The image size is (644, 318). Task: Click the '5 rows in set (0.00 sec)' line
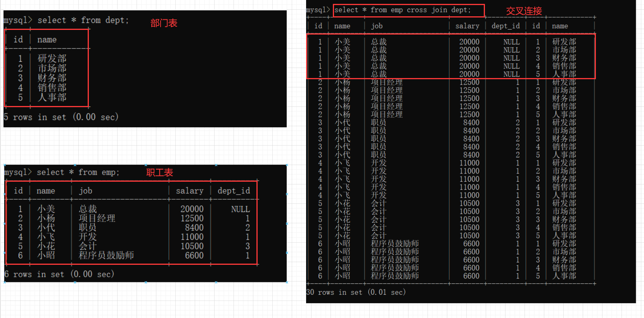pos(61,117)
